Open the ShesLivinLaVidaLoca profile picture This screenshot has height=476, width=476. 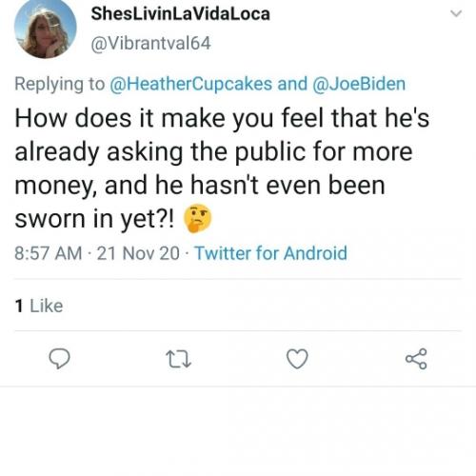coord(46,28)
